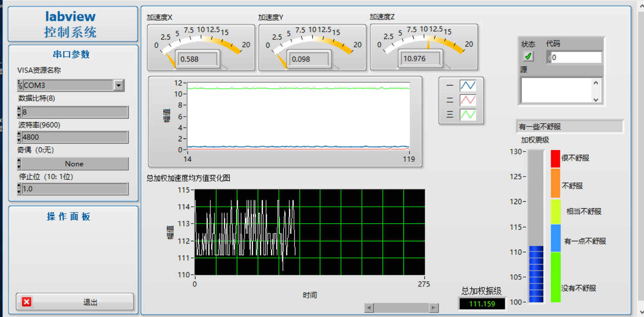Decrement the 停止位 stepper value
Screen dimensions: 644x317
19,192
